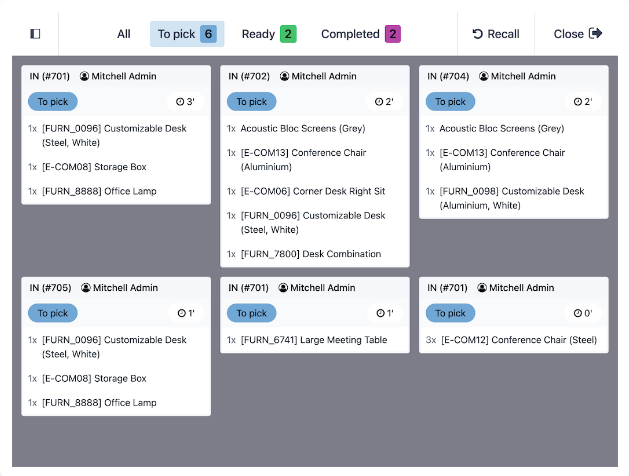Switch to the All orders tab
This screenshot has width=629, height=476.
coord(124,34)
